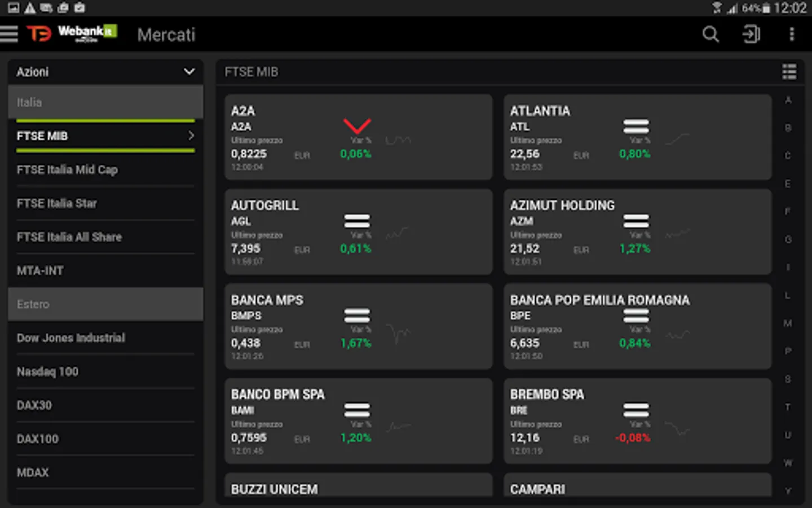Open the three-dot overflow menu
This screenshot has width=812, height=508.
click(792, 34)
